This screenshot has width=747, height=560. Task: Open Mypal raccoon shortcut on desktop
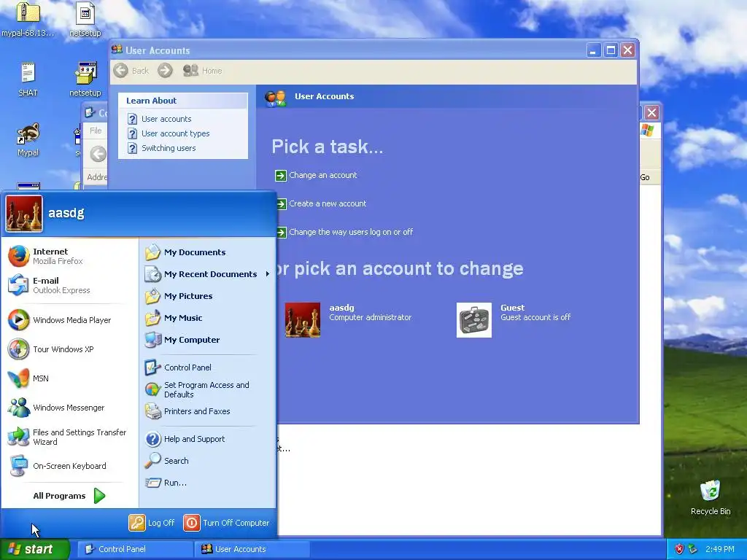tap(28, 139)
